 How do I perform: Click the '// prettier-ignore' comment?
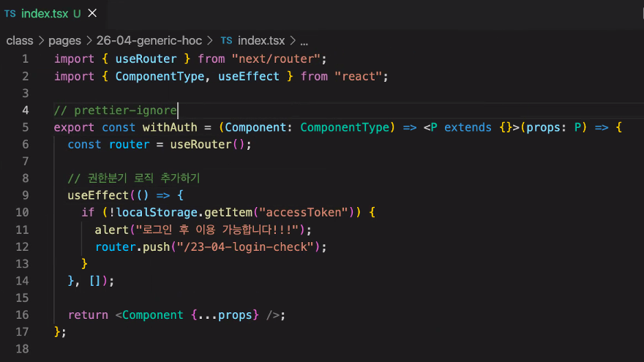tap(116, 110)
